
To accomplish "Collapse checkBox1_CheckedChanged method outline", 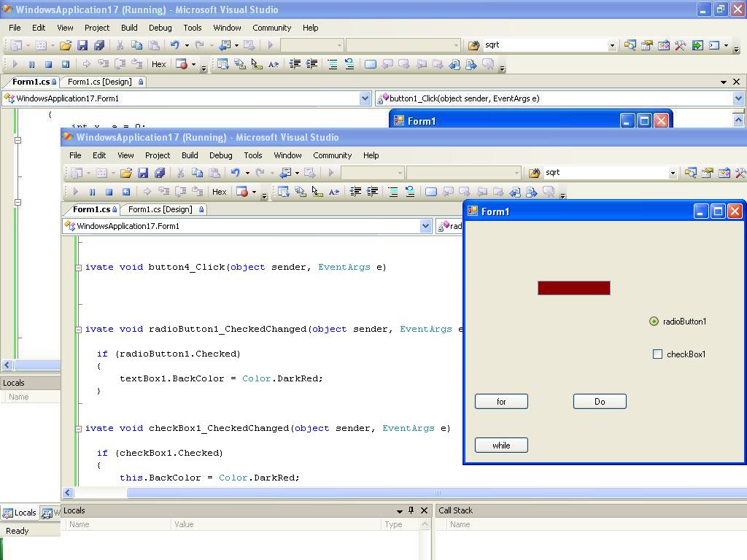I will 78,429.
